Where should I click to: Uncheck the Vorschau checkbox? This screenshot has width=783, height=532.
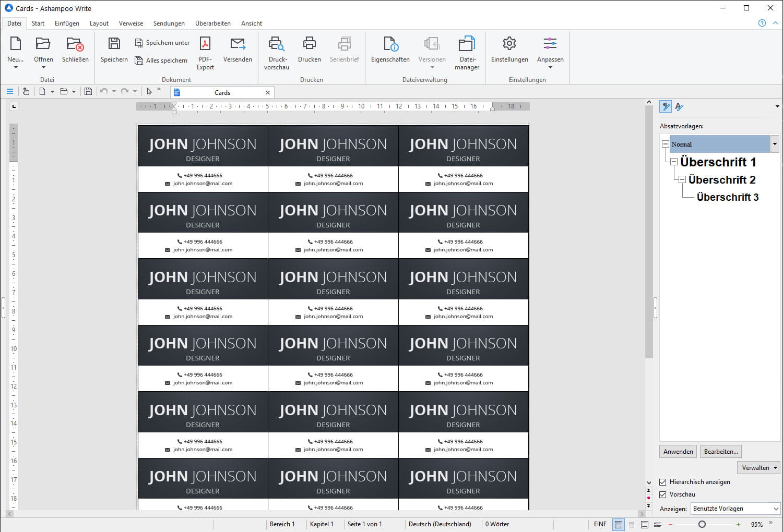[663, 494]
